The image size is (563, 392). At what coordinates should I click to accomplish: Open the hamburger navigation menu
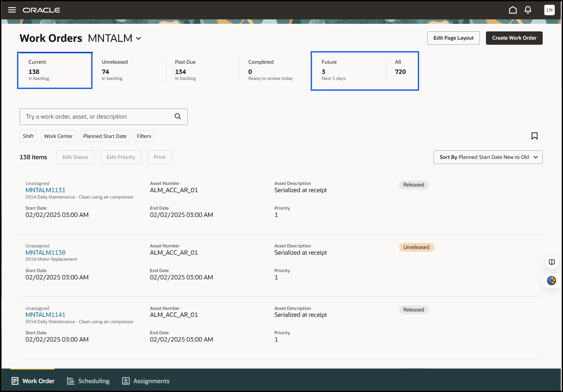tap(12, 10)
